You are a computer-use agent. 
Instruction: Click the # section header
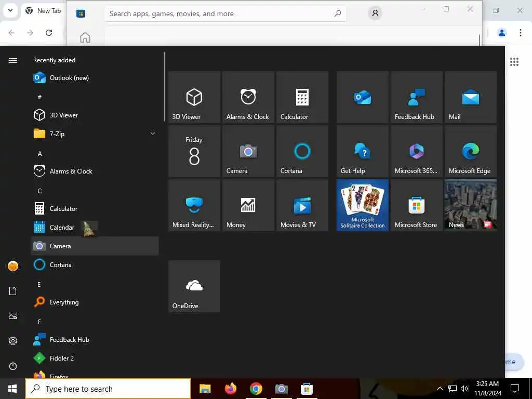point(39,97)
